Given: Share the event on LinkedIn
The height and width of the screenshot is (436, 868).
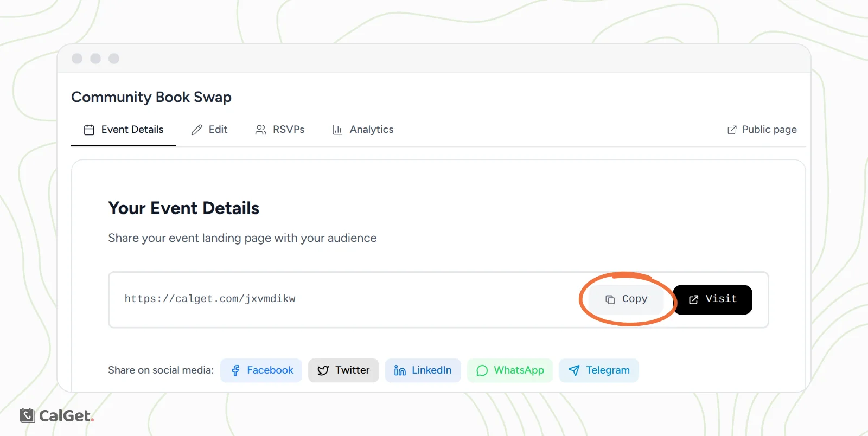Looking at the screenshot, I should point(423,370).
